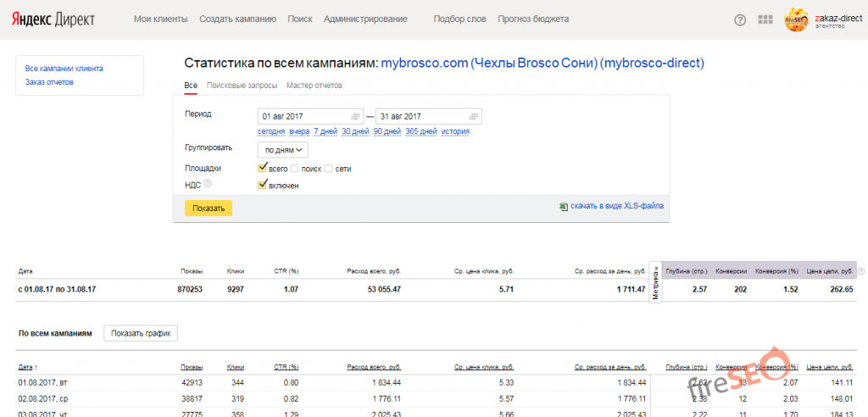Toggle the 'всего' platforms checkbox
868x417 pixels.
(x=263, y=168)
